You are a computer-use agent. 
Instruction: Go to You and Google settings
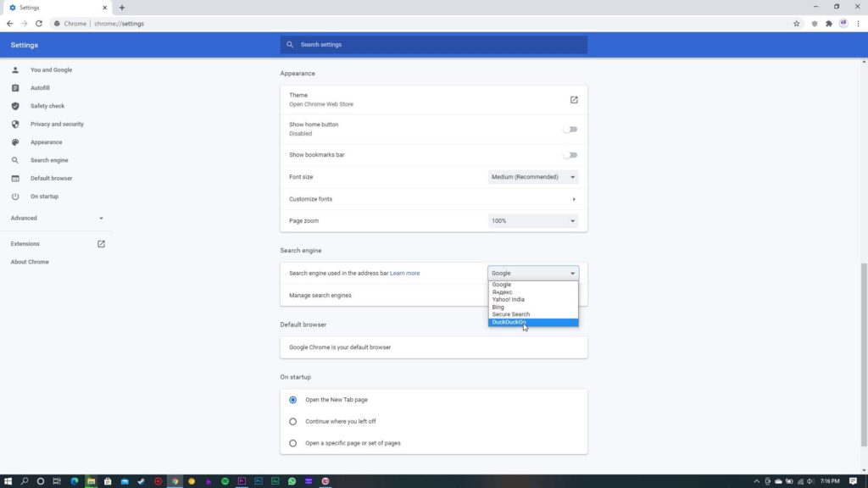(51, 70)
